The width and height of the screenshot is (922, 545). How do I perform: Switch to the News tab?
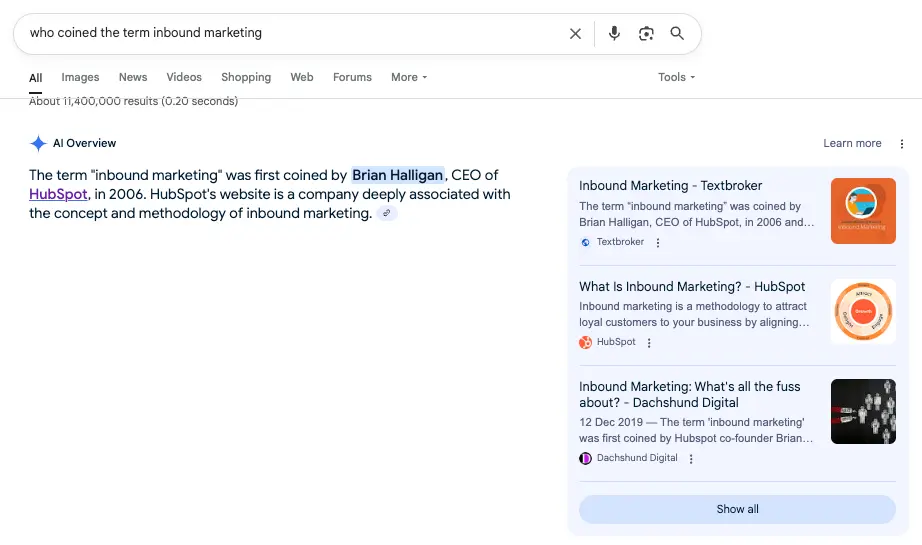pos(133,77)
